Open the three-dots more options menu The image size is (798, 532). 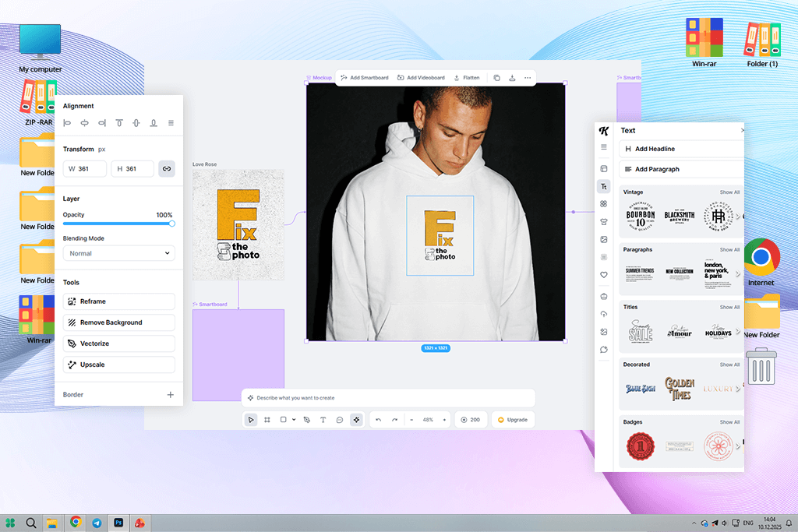click(528, 78)
